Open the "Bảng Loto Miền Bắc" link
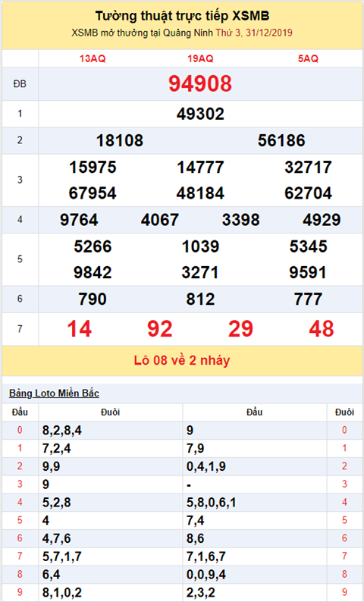Viewport: 364px width, 602px height. [54, 393]
